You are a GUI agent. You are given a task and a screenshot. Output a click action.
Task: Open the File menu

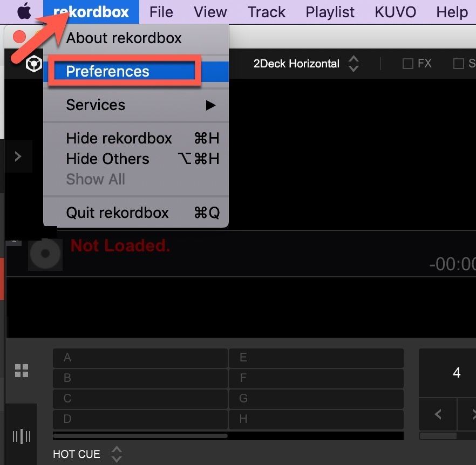coord(161,12)
